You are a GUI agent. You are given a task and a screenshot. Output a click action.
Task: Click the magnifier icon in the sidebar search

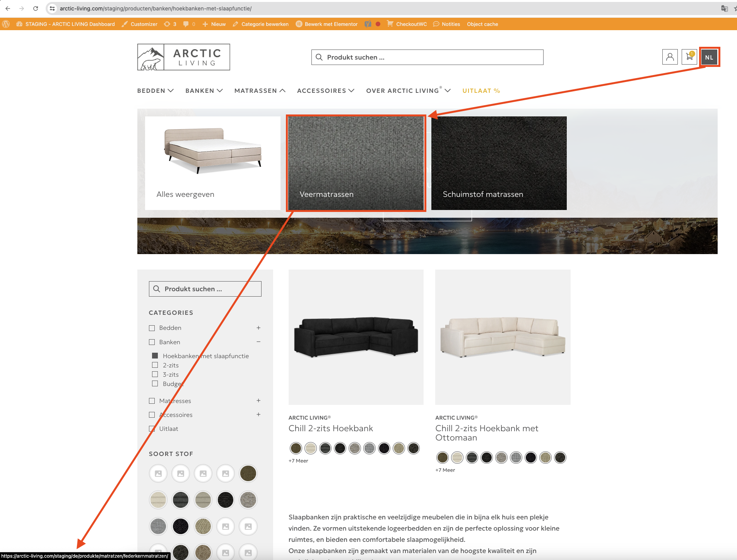(157, 289)
